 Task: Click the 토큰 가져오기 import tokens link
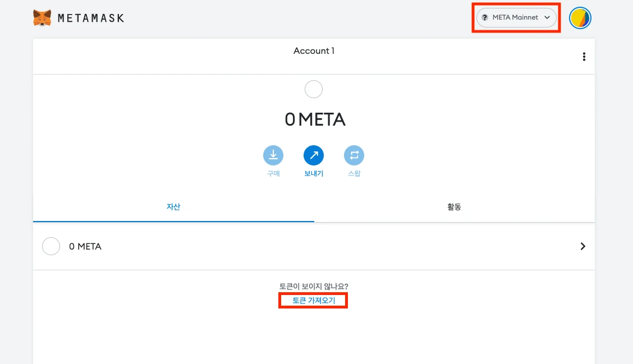coord(314,301)
